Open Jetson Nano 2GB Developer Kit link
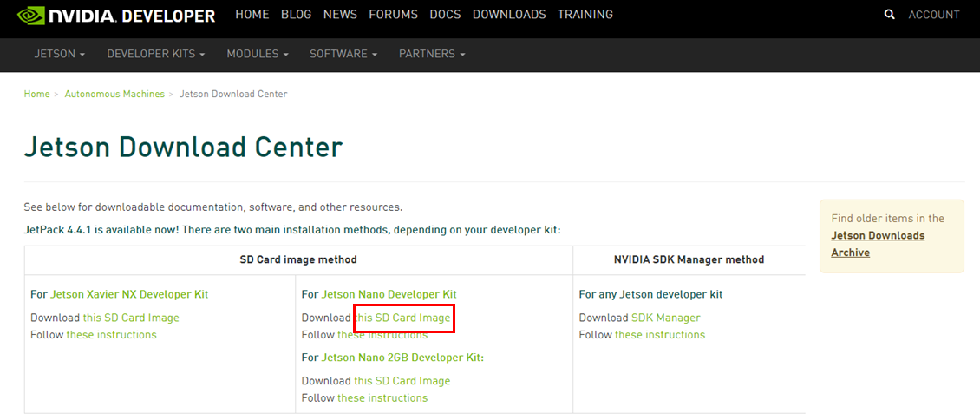980x420 pixels. pyautogui.click(x=402, y=358)
